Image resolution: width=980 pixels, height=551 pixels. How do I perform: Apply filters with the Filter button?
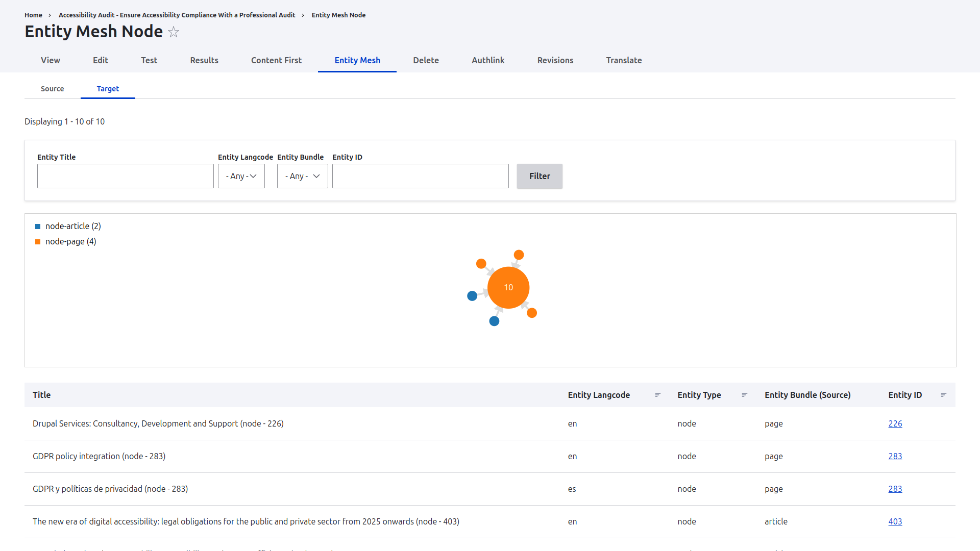[x=540, y=176]
